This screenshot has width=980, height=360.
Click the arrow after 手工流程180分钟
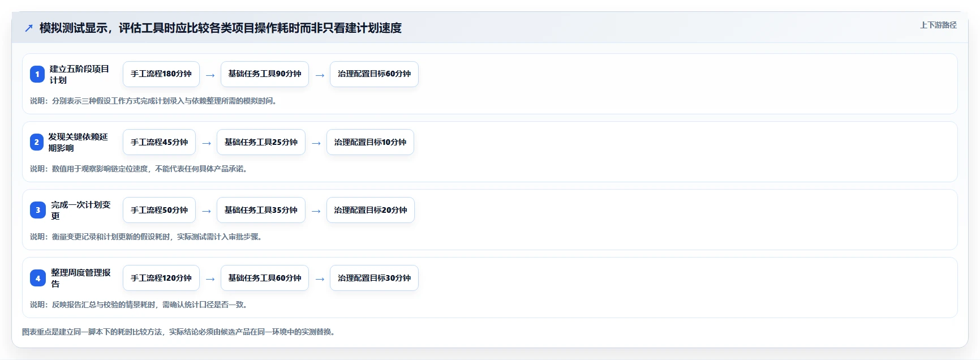(x=210, y=75)
